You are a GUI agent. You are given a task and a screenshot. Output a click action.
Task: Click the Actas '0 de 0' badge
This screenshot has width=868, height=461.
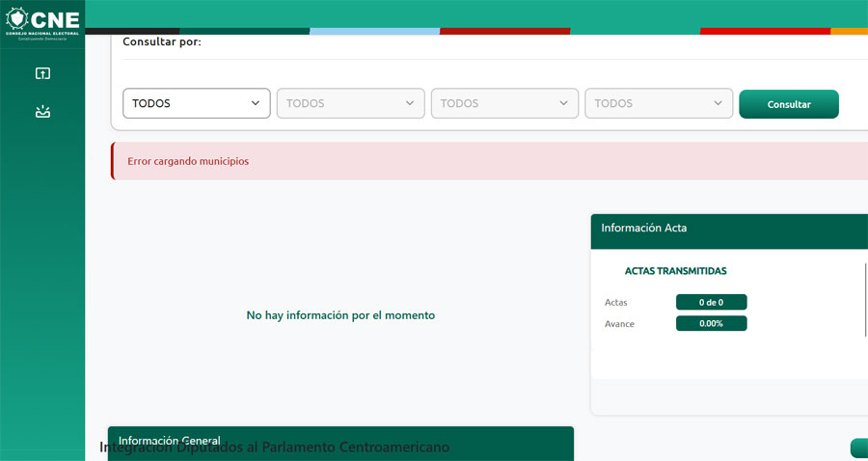pos(711,303)
